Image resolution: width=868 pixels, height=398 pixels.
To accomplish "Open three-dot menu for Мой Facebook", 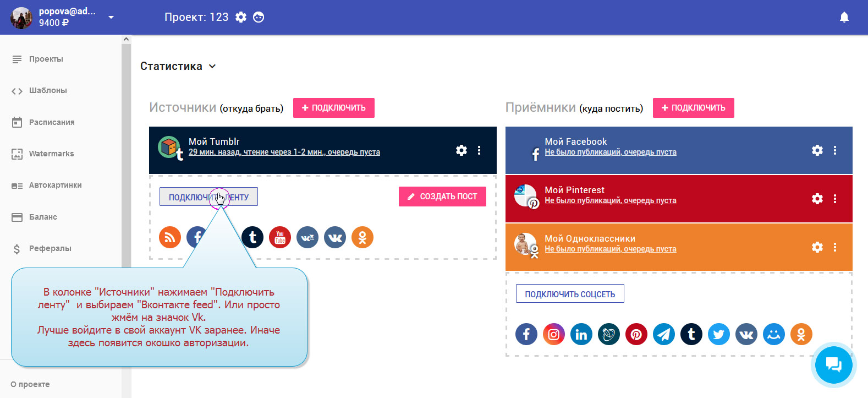I will pyautogui.click(x=835, y=150).
